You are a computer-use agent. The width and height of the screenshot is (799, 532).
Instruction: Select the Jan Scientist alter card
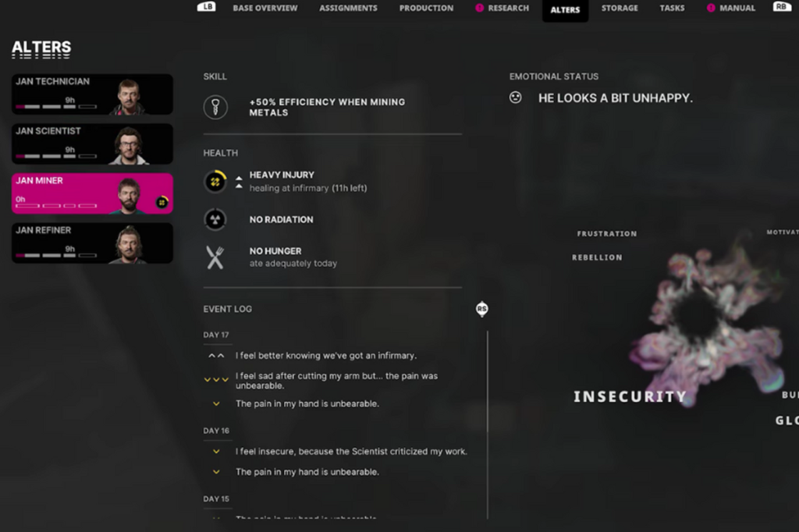(x=92, y=144)
